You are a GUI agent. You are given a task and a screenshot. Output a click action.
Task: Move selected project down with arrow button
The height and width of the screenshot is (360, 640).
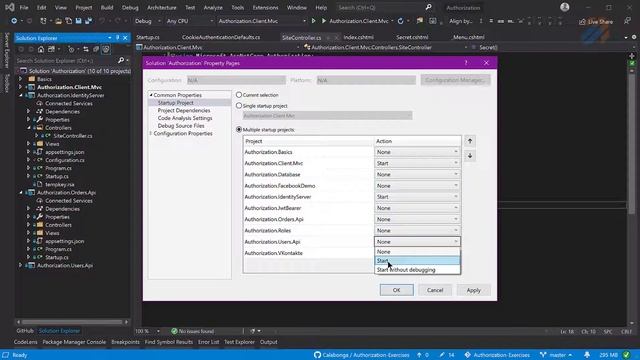[x=470, y=156]
